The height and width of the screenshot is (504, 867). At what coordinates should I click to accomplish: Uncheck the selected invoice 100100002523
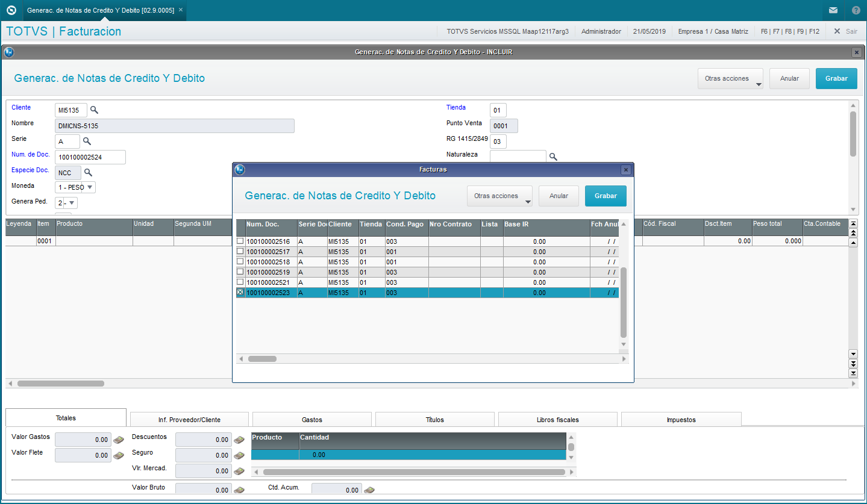[240, 292]
